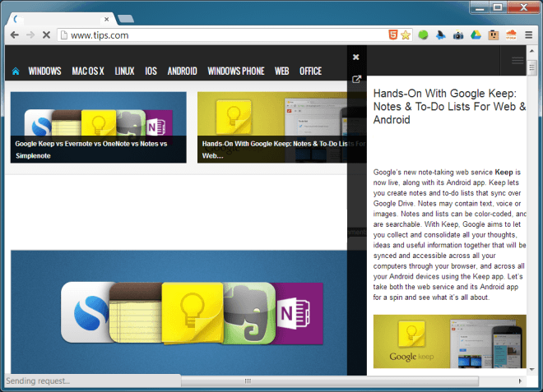The height and width of the screenshot is (392, 543).
Task: Open the WINDOWS category
Action: tap(44, 71)
